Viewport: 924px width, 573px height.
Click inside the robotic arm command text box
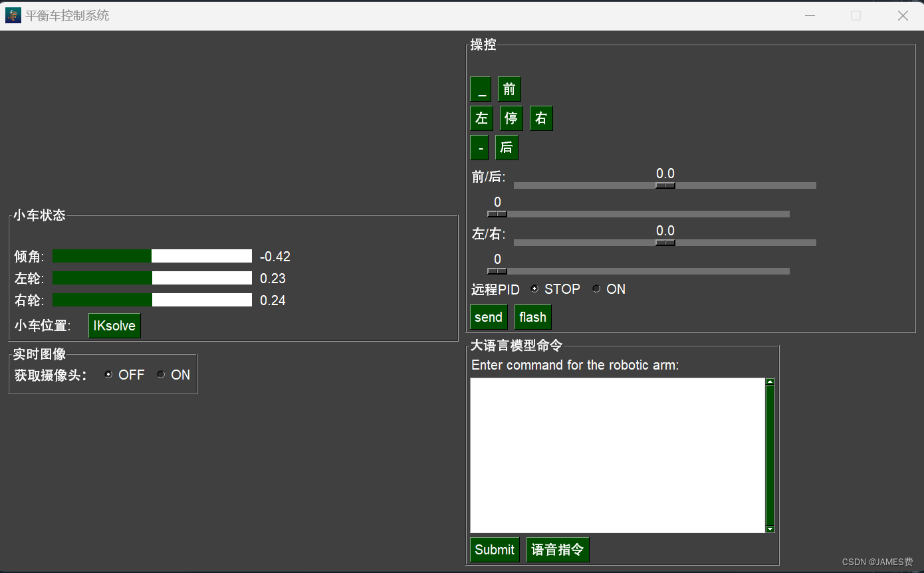(x=618, y=455)
